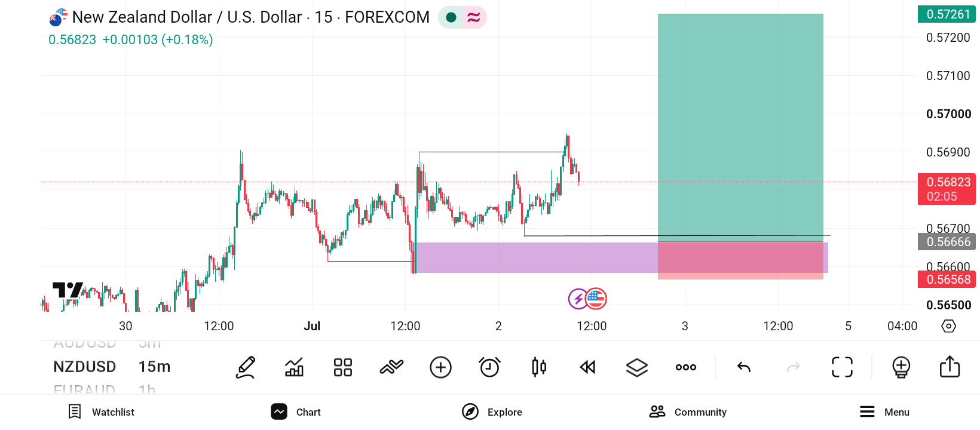Undo the last chart action
Viewport: 980px width, 430px height.
(744, 367)
